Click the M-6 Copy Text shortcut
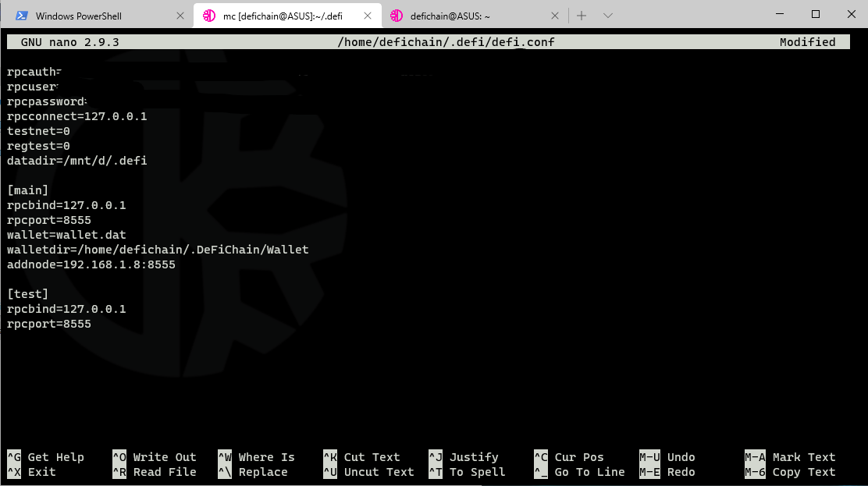The height and width of the screenshot is (486, 868). (790, 472)
